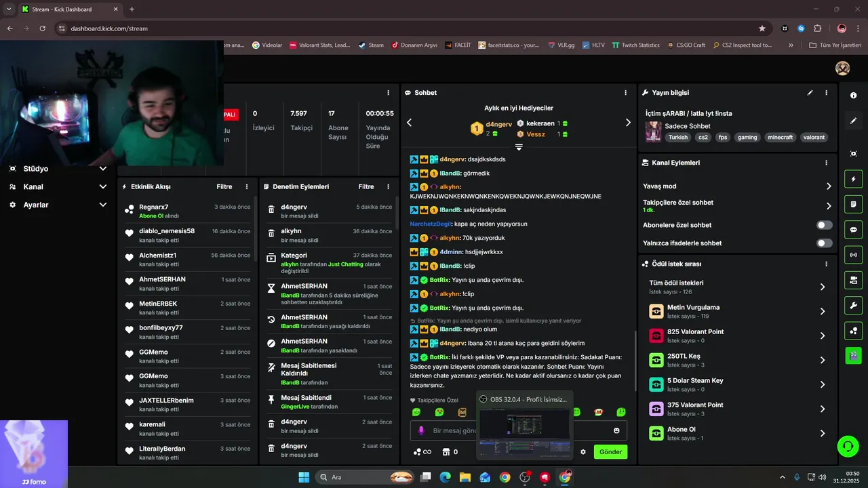This screenshot has height=488, width=868.
Task: Click the taskbar Ara search box
Action: (x=364, y=477)
